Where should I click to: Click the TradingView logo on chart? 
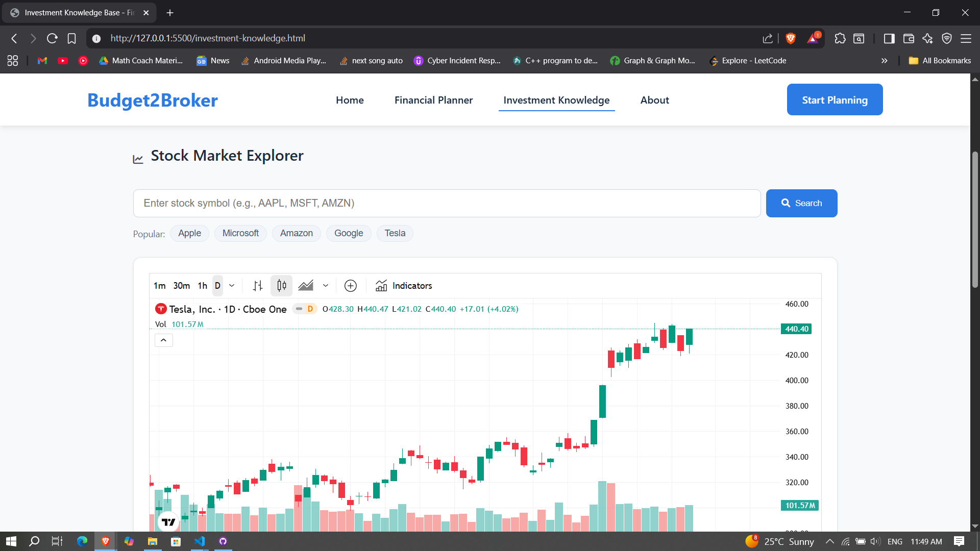[x=168, y=521]
